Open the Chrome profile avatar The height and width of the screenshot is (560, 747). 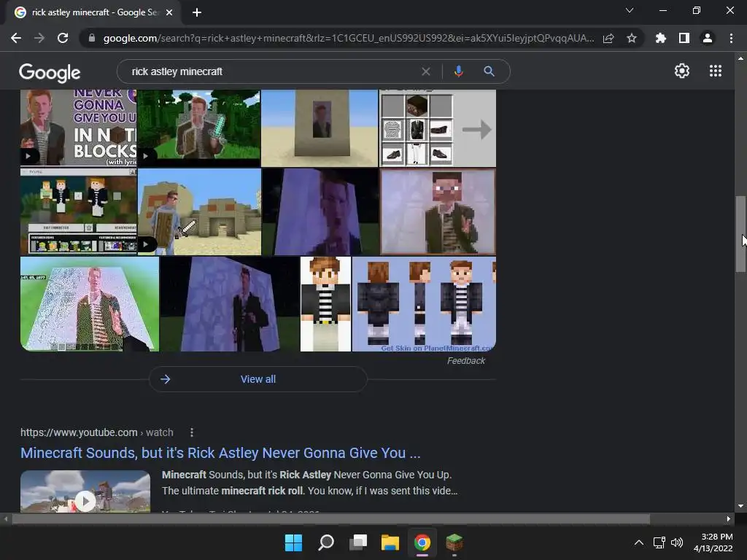(708, 38)
